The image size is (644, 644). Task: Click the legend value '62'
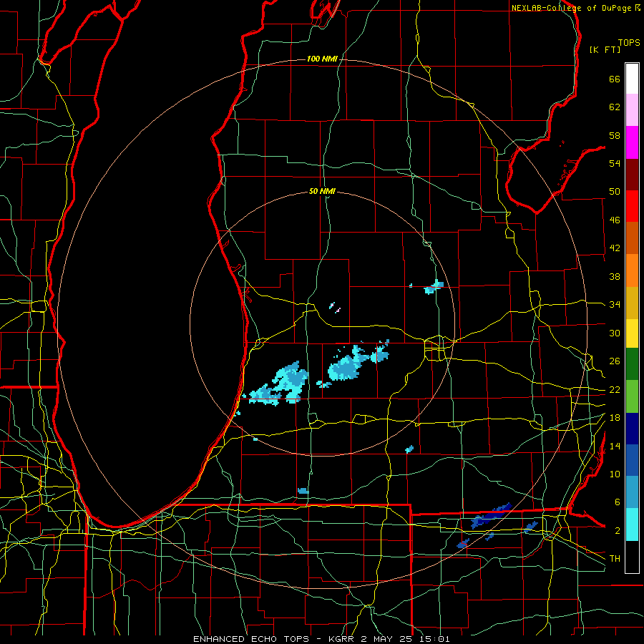[x=615, y=107]
